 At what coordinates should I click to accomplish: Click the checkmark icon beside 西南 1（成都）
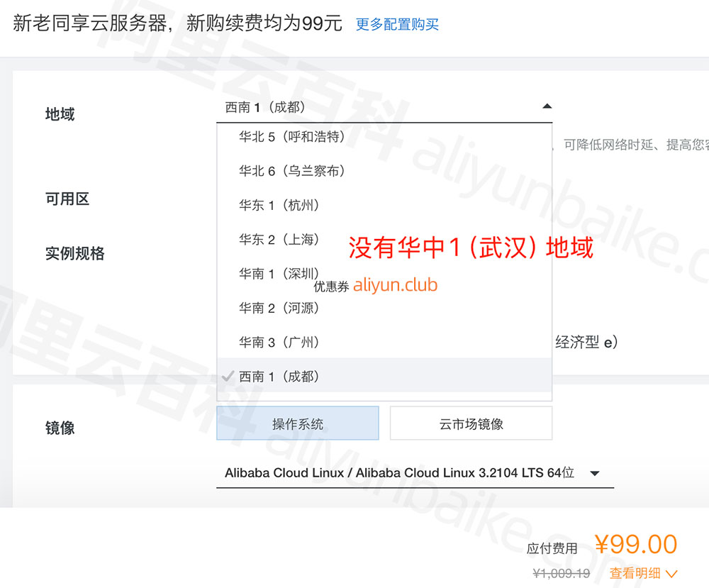tap(227, 377)
